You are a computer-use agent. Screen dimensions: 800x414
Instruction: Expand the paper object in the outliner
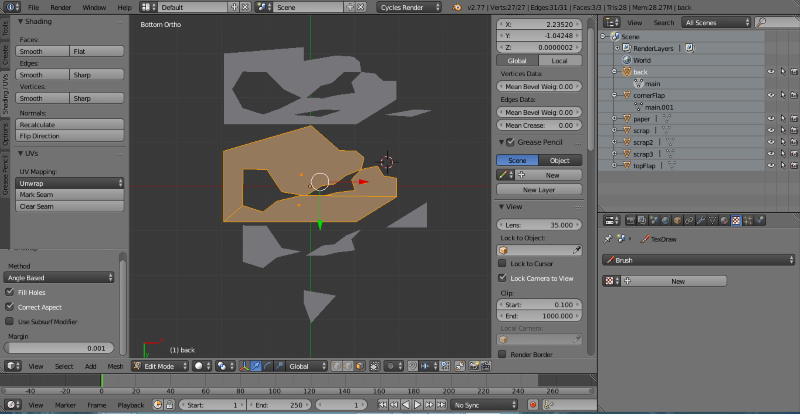point(616,119)
